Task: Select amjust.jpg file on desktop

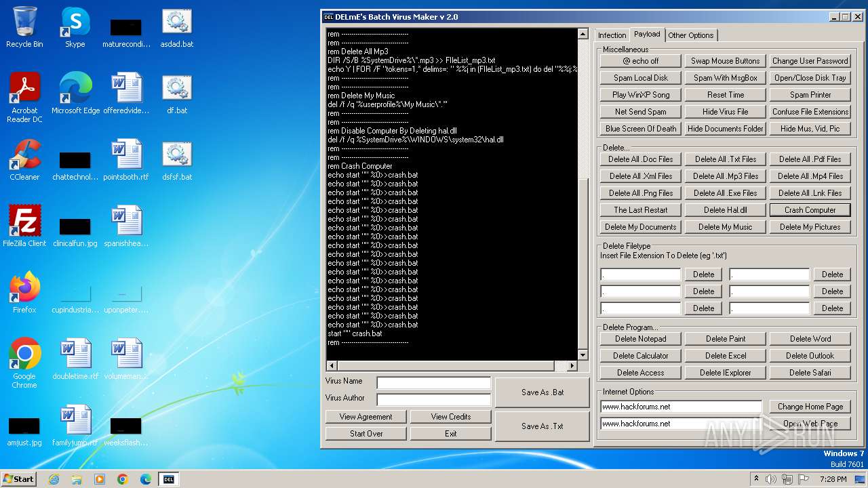Action: tap(24, 430)
